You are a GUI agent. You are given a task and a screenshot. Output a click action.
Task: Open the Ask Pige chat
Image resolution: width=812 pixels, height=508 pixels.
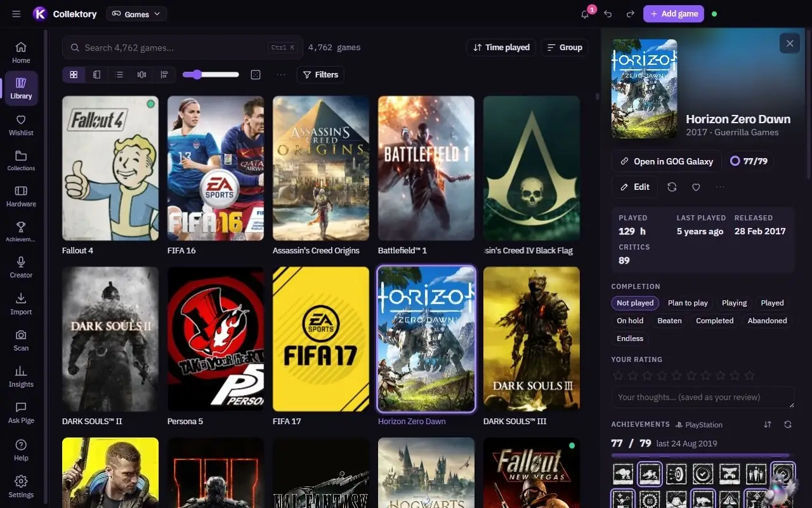click(21, 413)
